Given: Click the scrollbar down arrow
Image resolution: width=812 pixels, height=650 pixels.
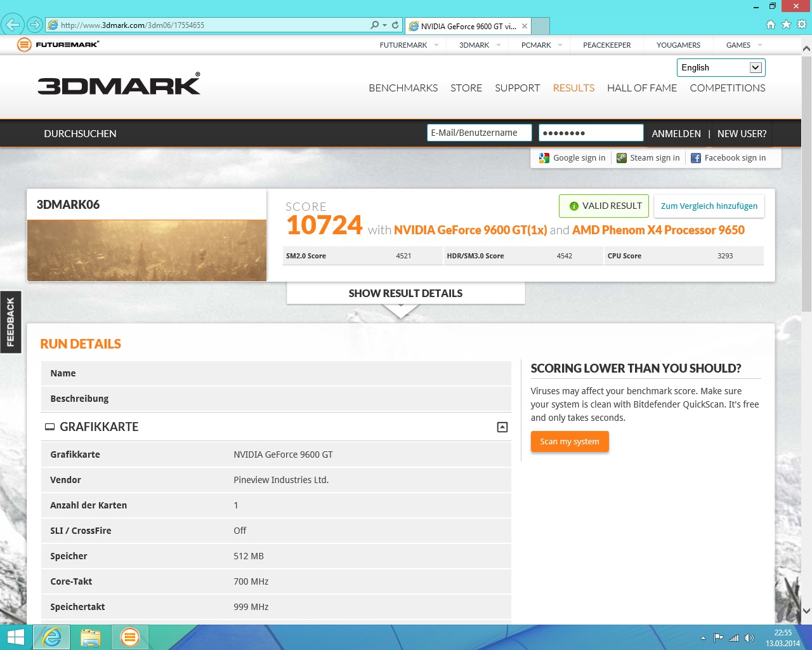Looking at the screenshot, I should point(806,611).
